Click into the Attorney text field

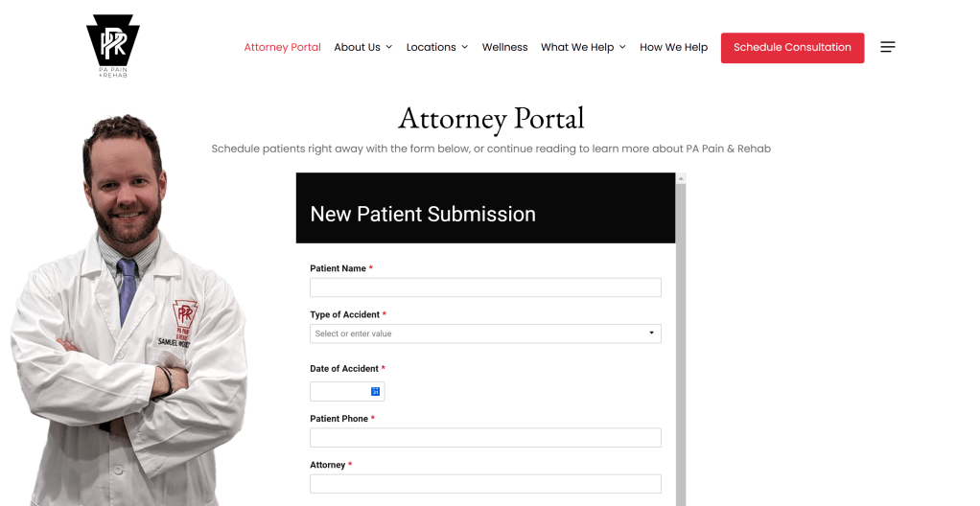pos(485,483)
